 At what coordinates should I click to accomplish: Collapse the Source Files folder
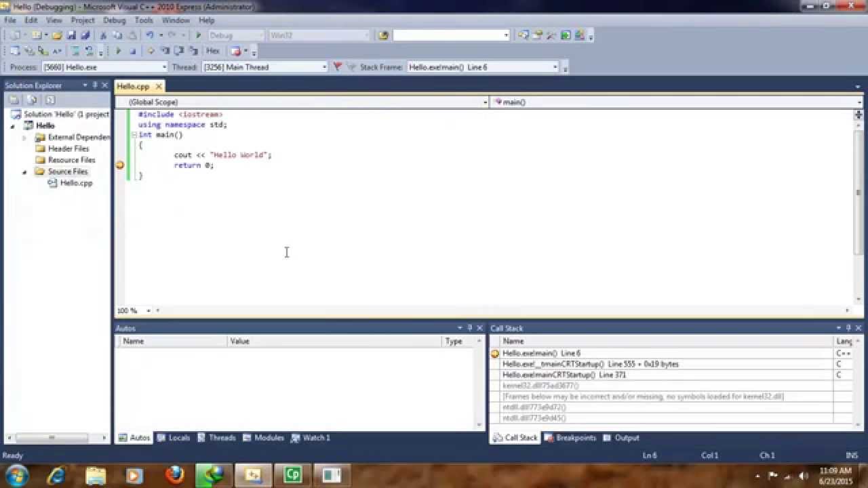pos(24,172)
